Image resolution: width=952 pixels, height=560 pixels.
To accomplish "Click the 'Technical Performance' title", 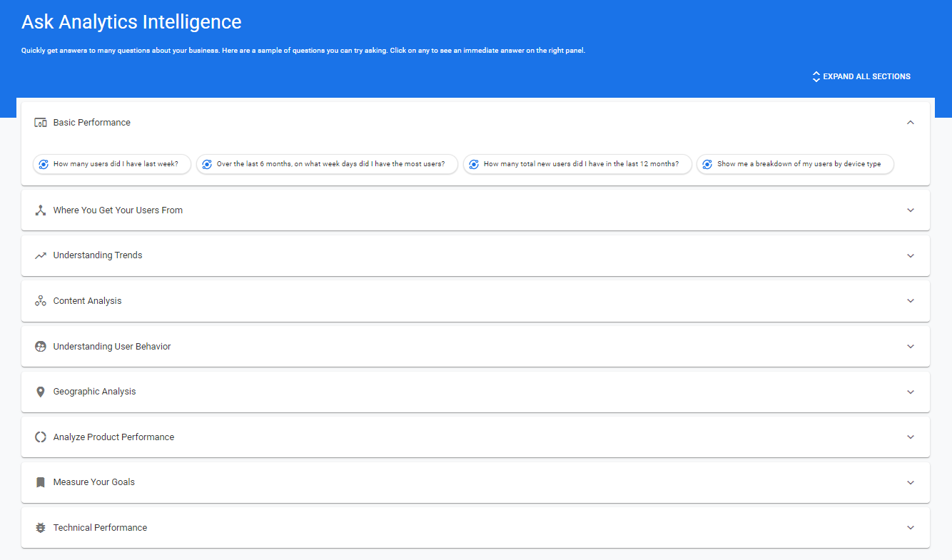I will (x=100, y=528).
